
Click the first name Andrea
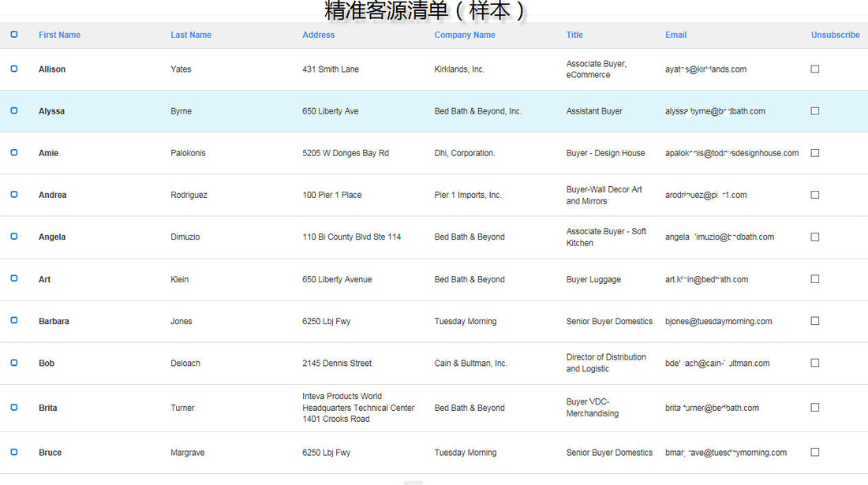[53, 196]
